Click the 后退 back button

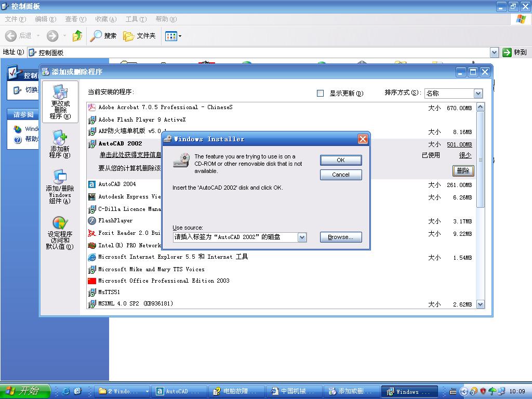18,36
